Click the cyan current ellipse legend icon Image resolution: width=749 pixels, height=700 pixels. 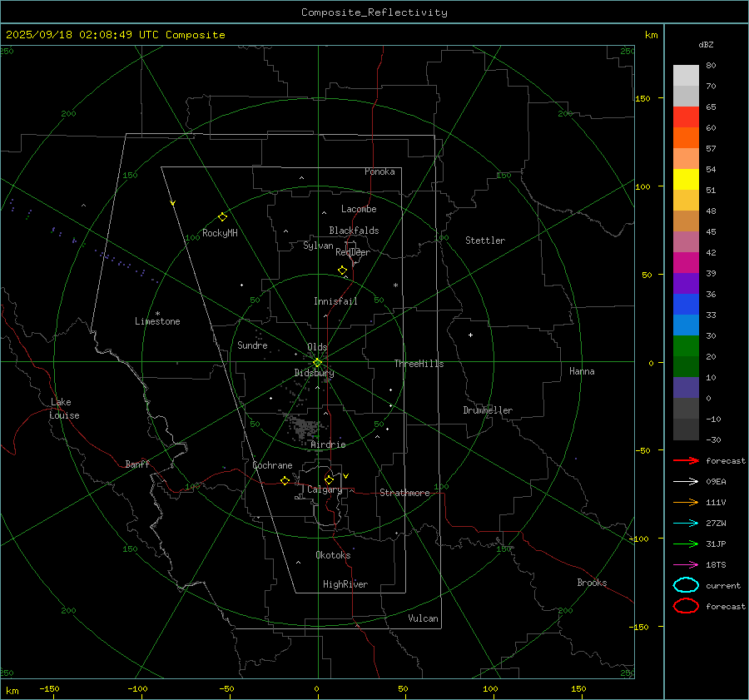point(686,585)
